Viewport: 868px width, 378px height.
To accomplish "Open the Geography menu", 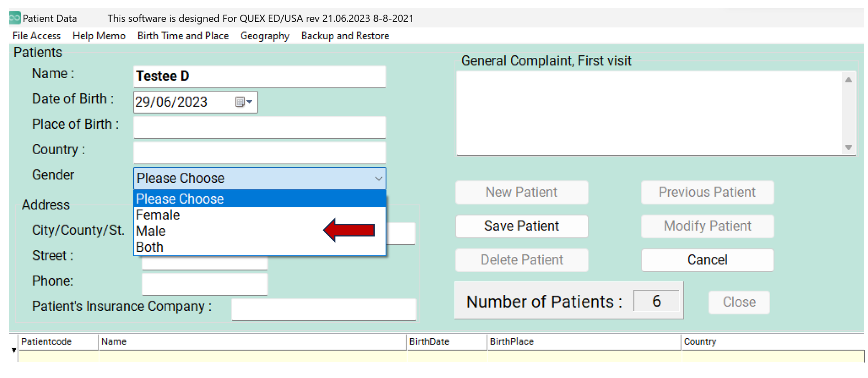I will [x=265, y=36].
